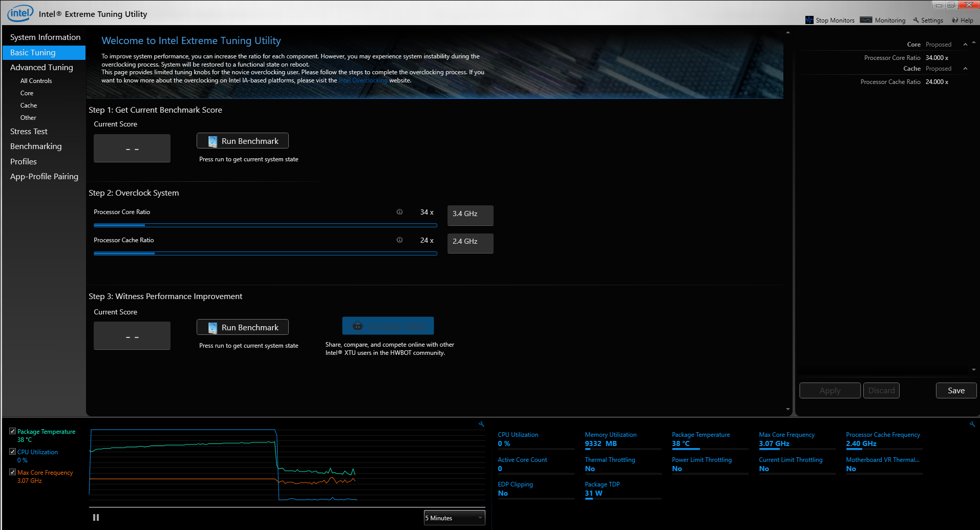
Task: Click the Compare Online HWBOT button
Action: 388,326
